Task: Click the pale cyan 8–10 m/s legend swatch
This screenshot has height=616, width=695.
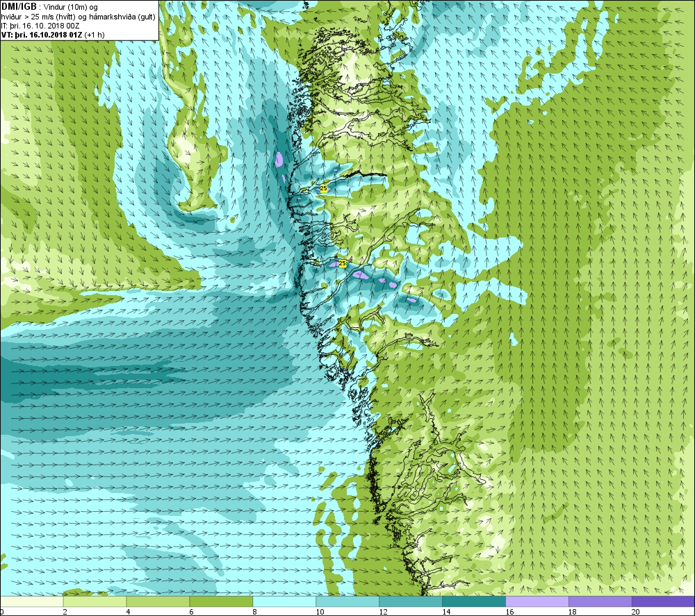Action: pos(284,601)
